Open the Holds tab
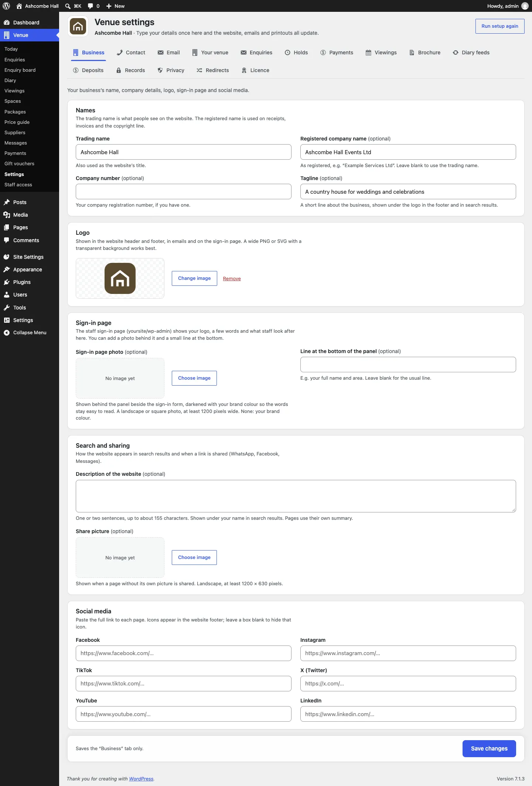This screenshot has height=786, width=532. (296, 52)
